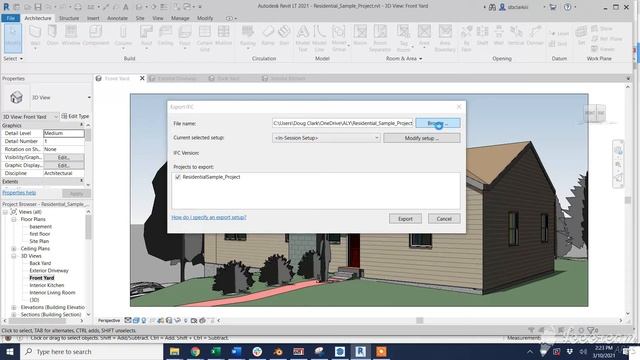The width and height of the screenshot is (640, 360).
Task: Select Interior Kitchen view in Project Browser
Action: [x=47, y=285]
